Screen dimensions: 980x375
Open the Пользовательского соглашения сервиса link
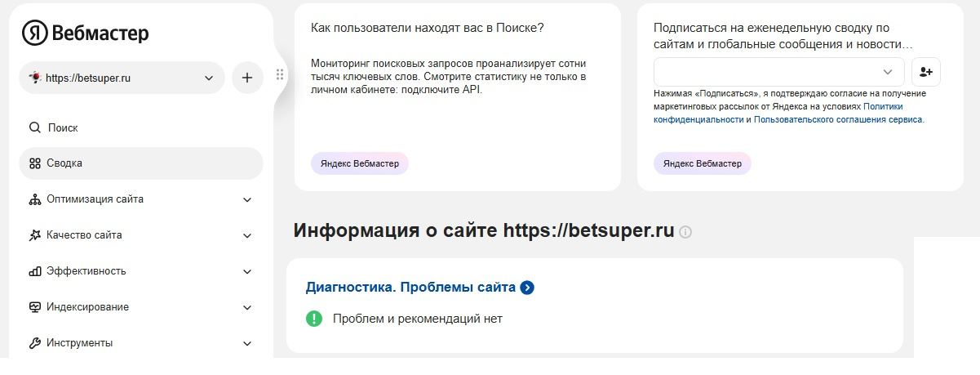tap(838, 119)
